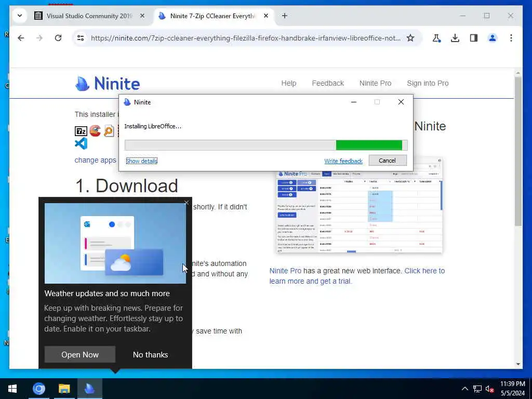Go forward with the Chrome arrow
Viewport: 532px width, 399px height.
[x=39, y=38]
